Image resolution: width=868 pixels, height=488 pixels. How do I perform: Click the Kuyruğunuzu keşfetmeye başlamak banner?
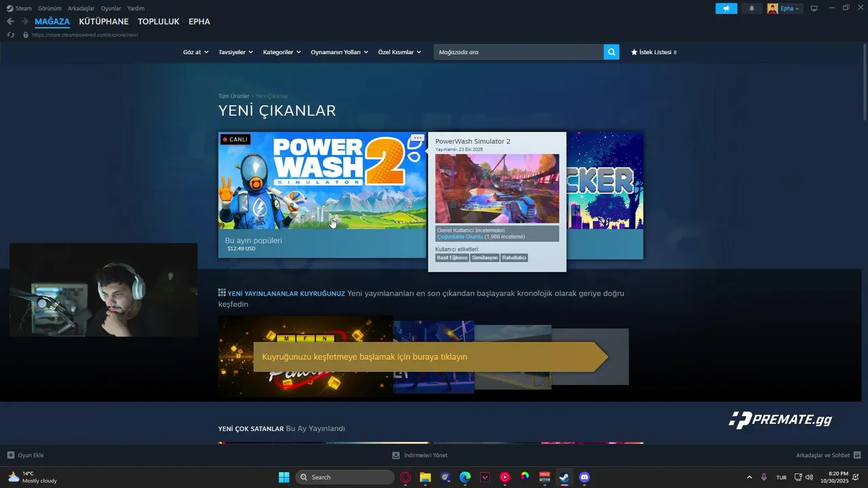tap(431, 357)
